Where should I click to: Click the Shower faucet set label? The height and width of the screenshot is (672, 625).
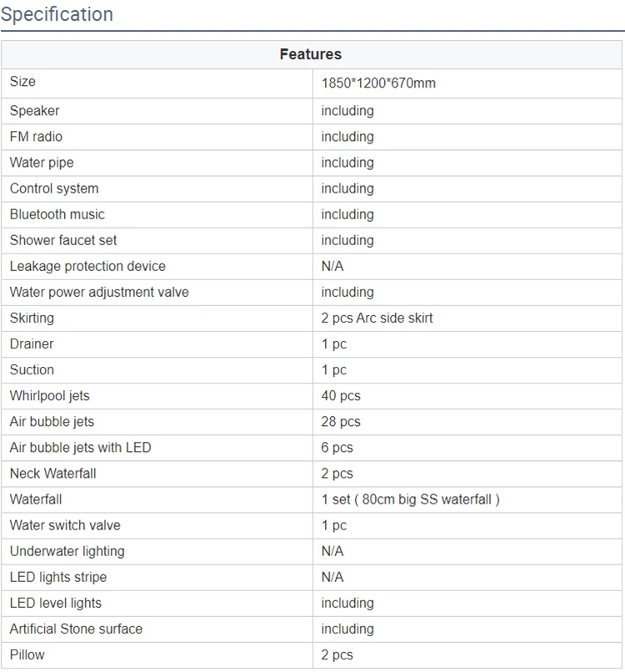point(63,240)
